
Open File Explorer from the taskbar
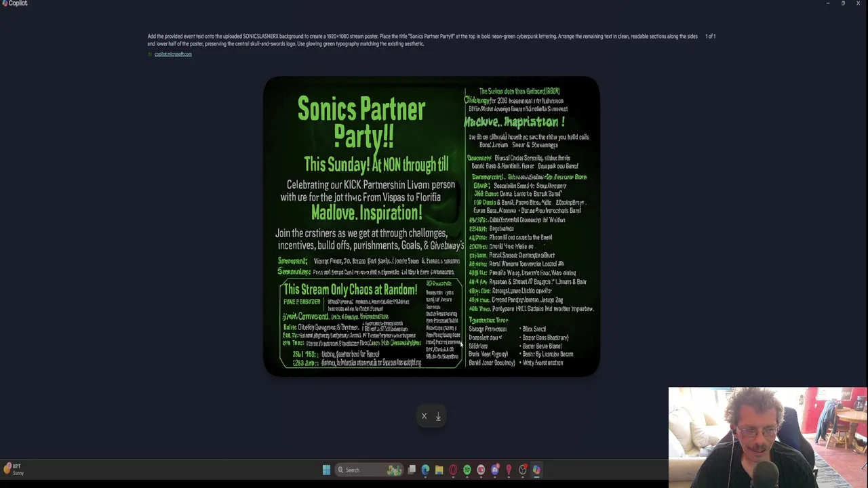pos(439,470)
